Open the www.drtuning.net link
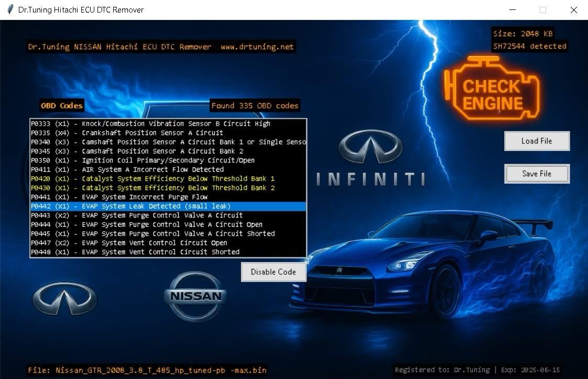 [257, 47]
